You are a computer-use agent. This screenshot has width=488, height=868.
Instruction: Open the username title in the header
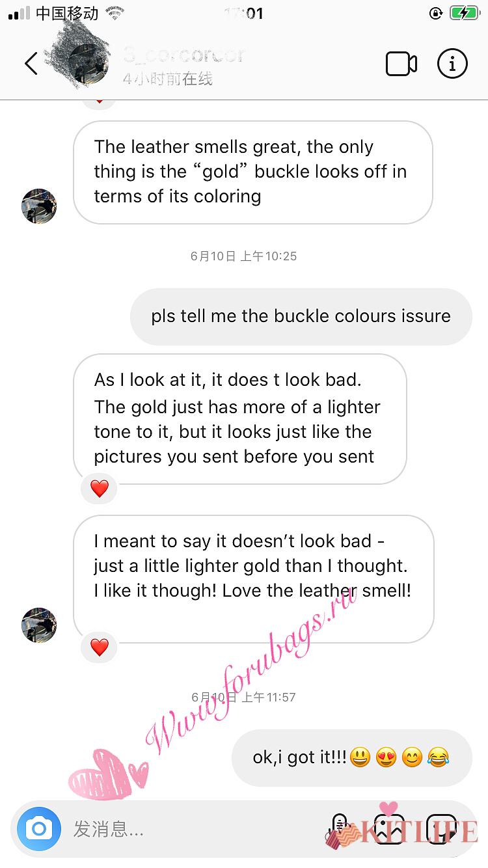point(184,55)
